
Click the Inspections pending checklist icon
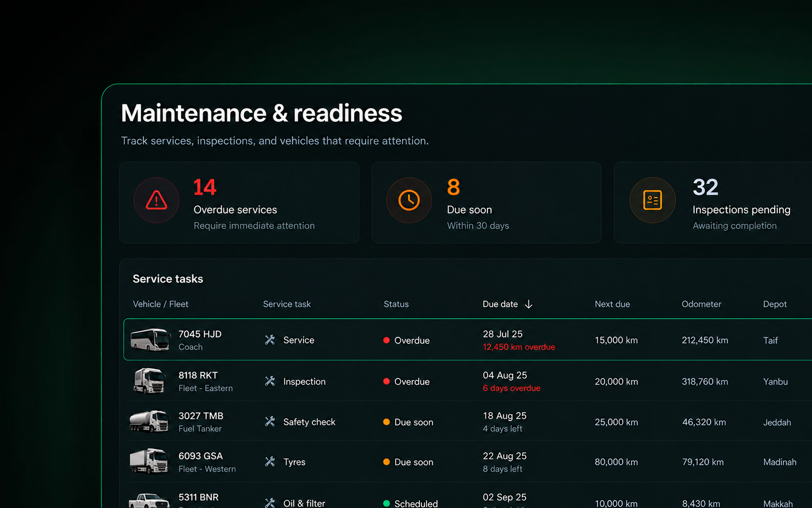[652, 200]
